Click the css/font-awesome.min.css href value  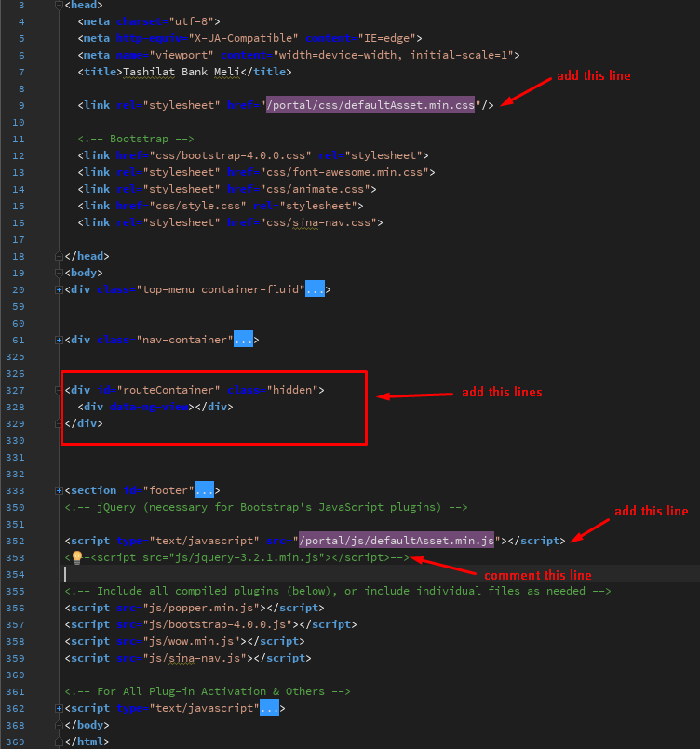(344, 172)
